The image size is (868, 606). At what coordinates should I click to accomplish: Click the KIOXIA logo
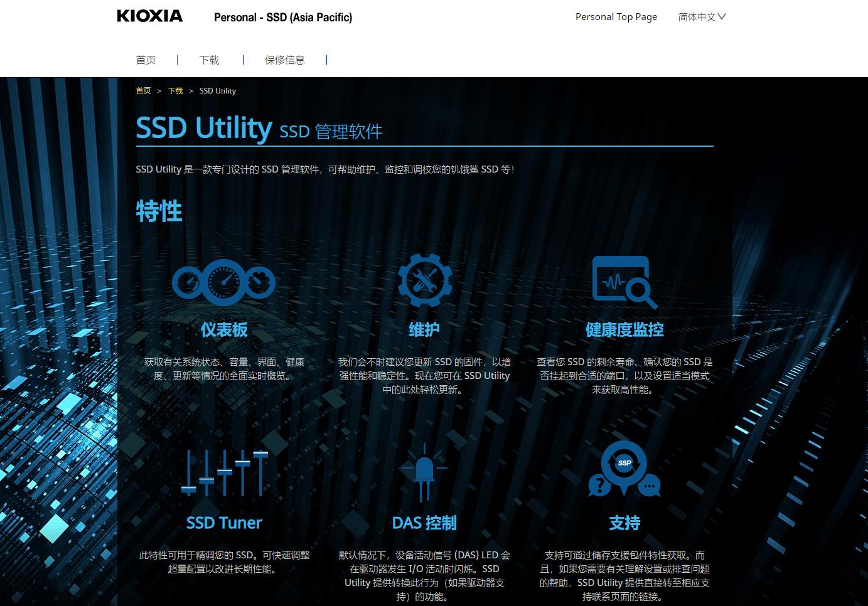149,16
